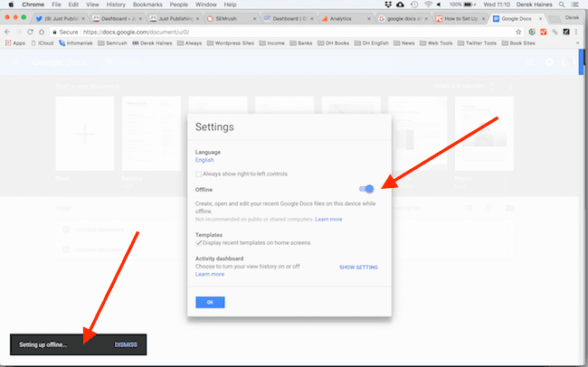The width and height of the screenshot is (588, 367).
Task: Click the OK button in Settings
Action: 210,302
